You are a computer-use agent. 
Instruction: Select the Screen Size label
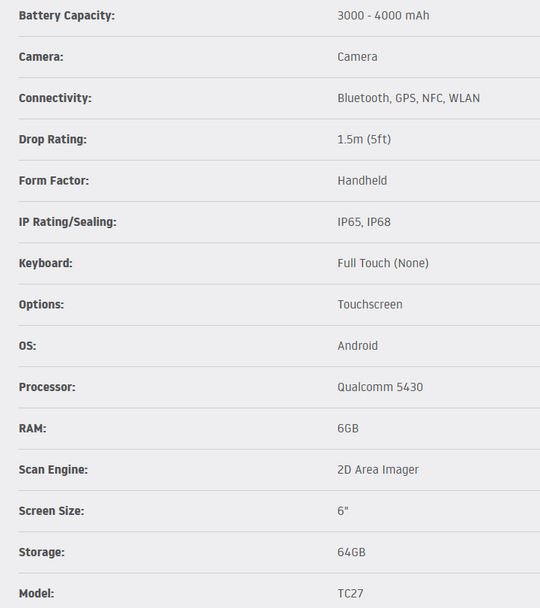(52, 511)
